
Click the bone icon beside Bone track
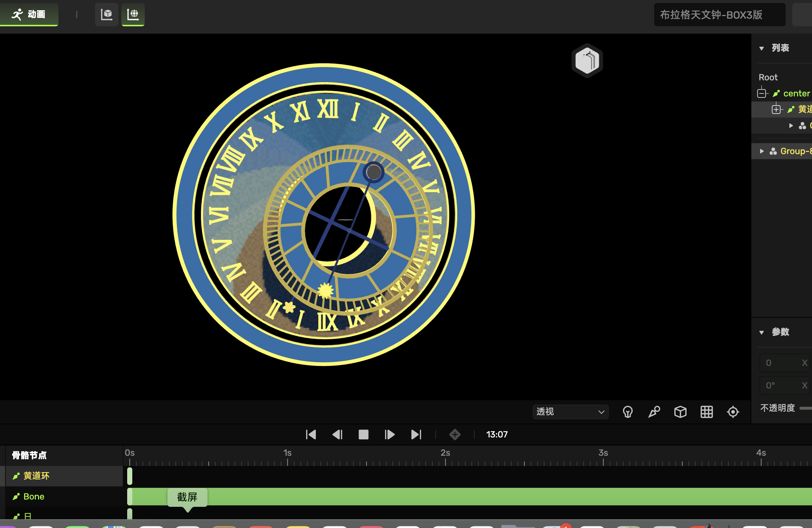pyautogui.click(x=16, y=497)
